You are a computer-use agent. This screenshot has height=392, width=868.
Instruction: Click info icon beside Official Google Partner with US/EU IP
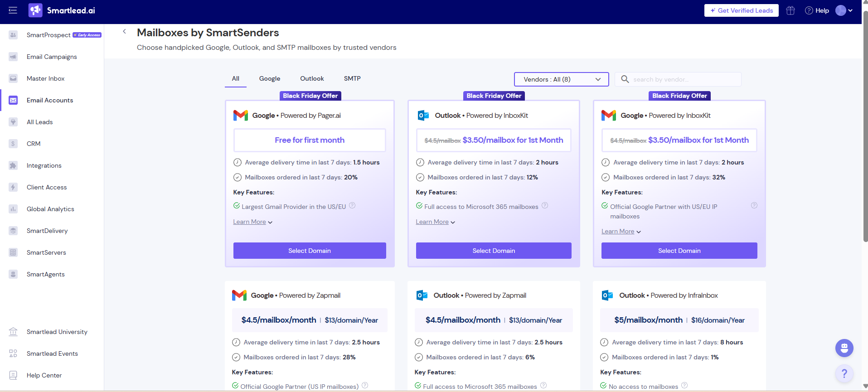(754, 205)
